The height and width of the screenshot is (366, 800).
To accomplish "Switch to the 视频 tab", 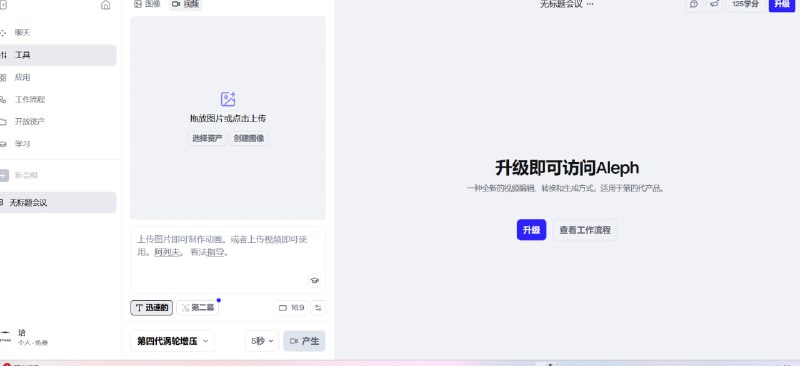I will tap(185, 4).
